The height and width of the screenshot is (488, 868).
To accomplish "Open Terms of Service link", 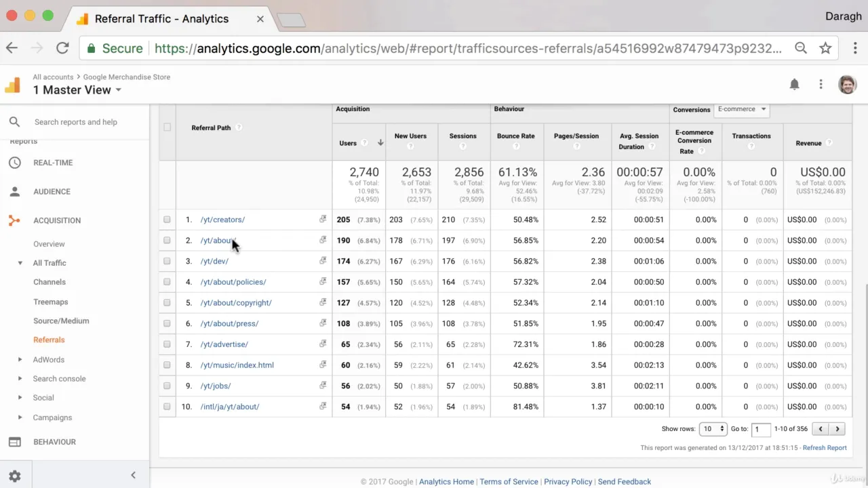I will point(509,482).
